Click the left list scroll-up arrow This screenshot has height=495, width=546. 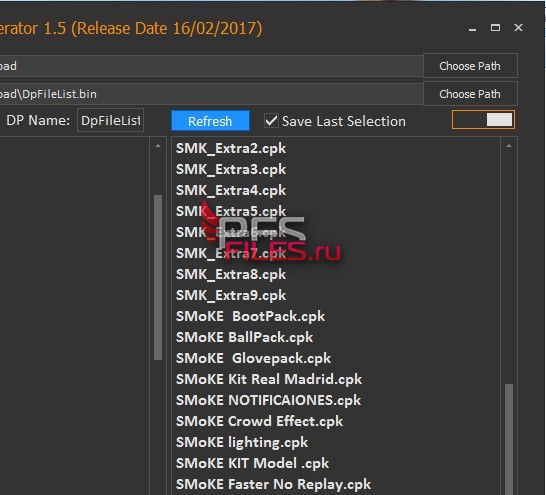coord(158,147)
